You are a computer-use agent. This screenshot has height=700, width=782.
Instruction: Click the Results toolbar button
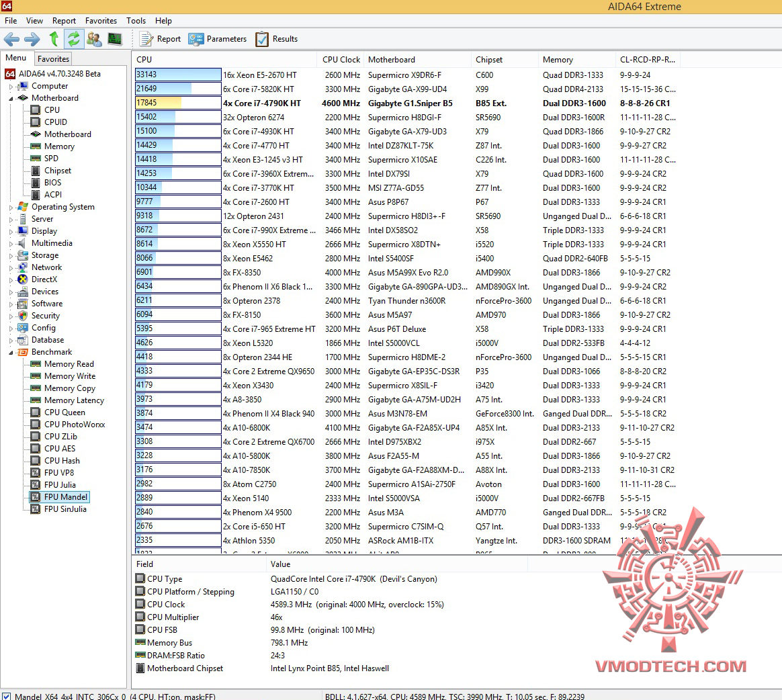[x=277, y=39]
